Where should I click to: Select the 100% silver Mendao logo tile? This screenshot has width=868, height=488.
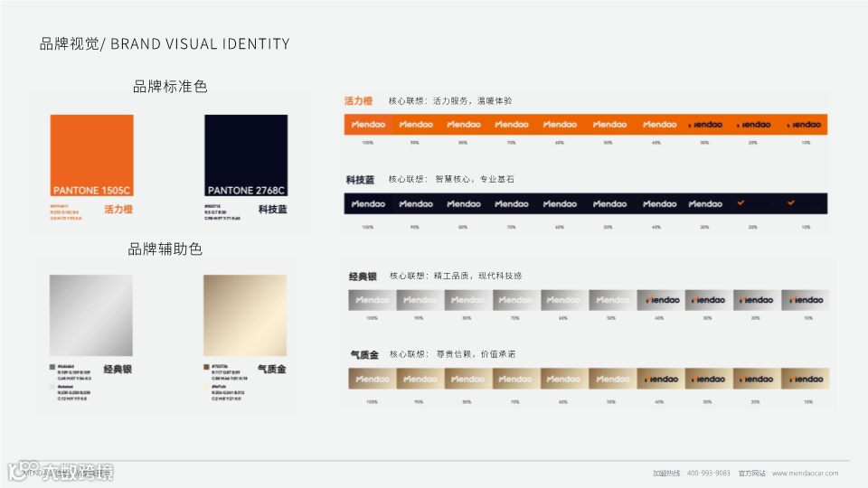coord(372,300)
